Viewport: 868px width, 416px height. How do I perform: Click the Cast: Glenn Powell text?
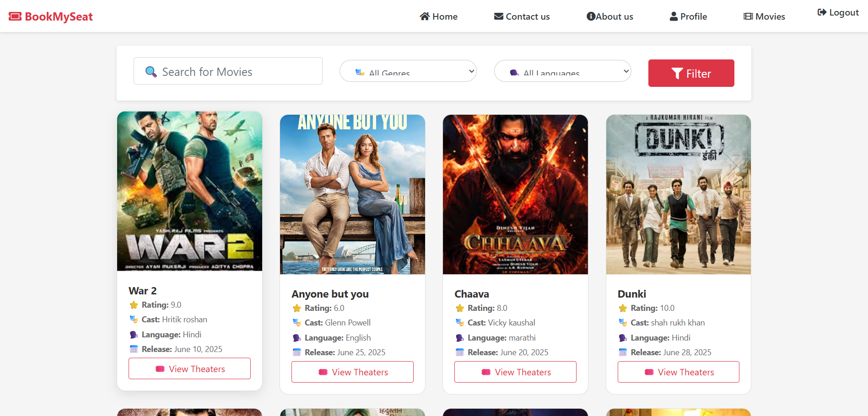(x=338, y=323)
